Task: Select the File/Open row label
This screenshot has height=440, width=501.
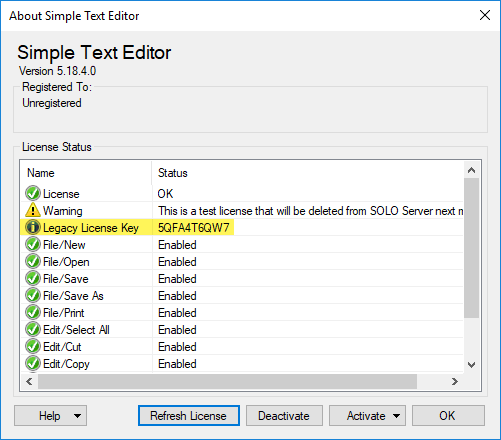Action: point(66,262)
